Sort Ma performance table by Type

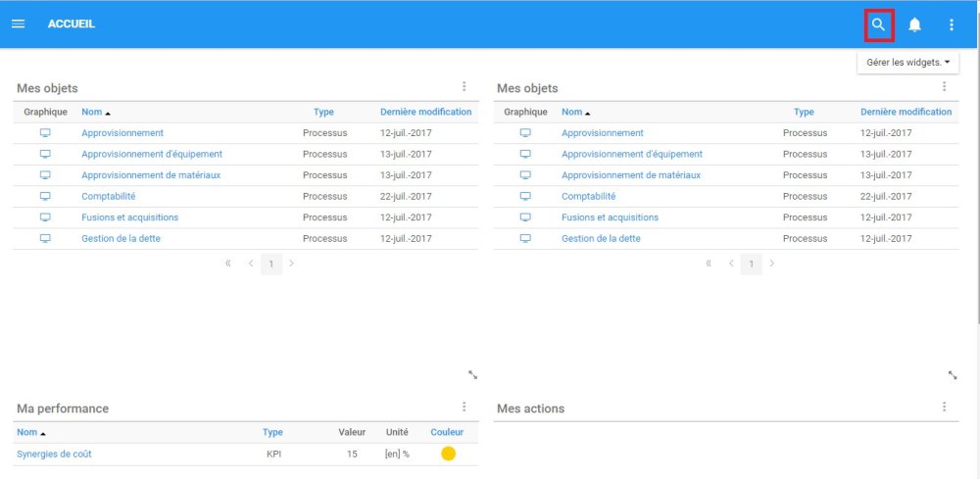pyautogui.click(x=272, y=432)
